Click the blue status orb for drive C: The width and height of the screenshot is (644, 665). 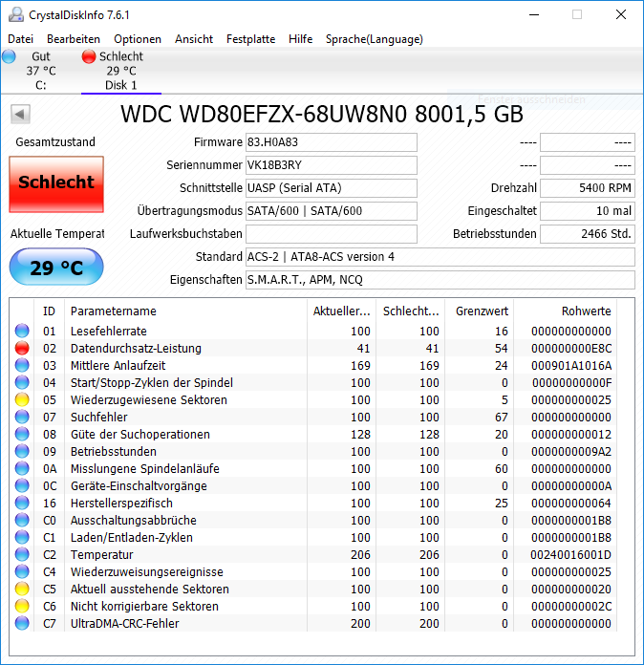click(9, 56)
